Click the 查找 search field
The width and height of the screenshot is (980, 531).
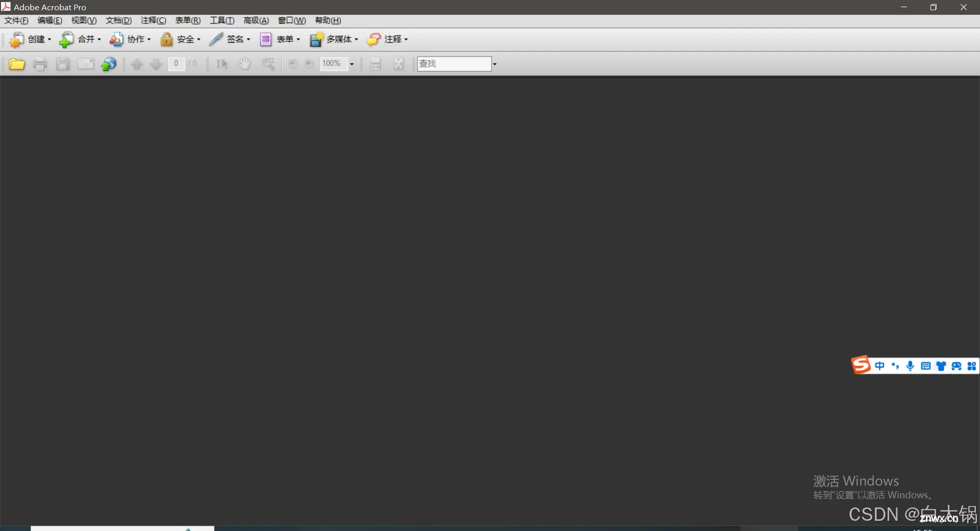[x=454, y=64]
